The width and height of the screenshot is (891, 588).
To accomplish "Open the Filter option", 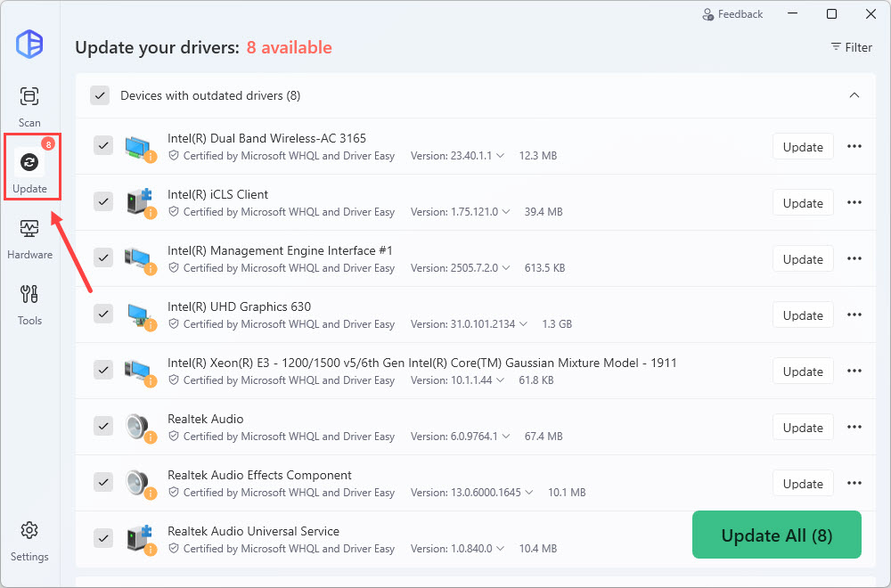I will tap(851, 47).
